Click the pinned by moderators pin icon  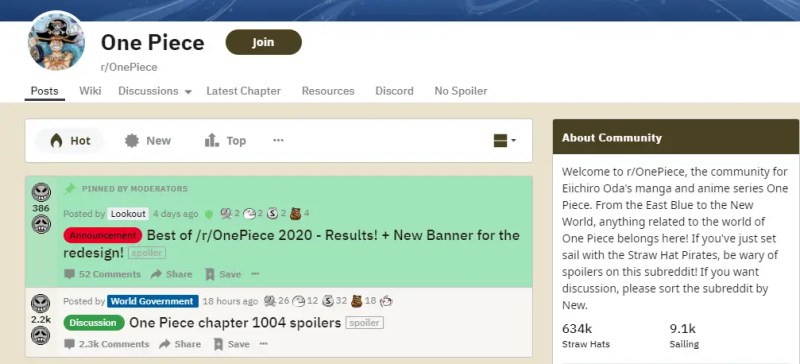(70, 189)
